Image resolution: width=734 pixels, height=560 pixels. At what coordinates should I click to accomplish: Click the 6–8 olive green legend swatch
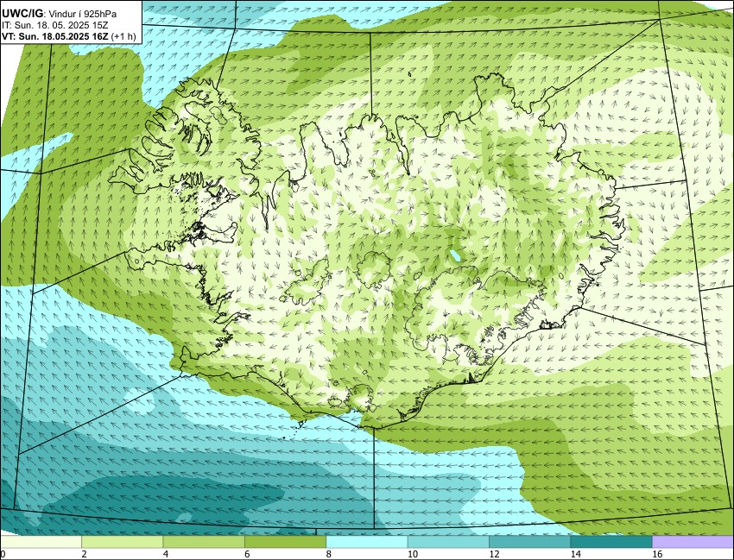285,542
